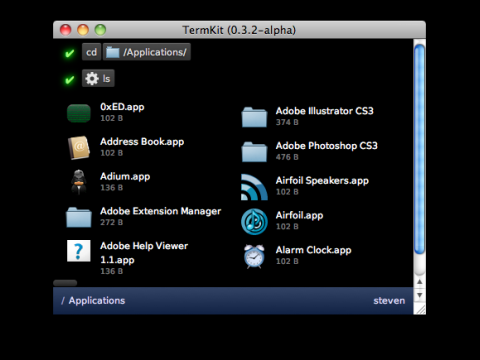The height and width of the screenshot is (360, 480).
Task: Select the /Applications/ path token
Action: (147, 52)
